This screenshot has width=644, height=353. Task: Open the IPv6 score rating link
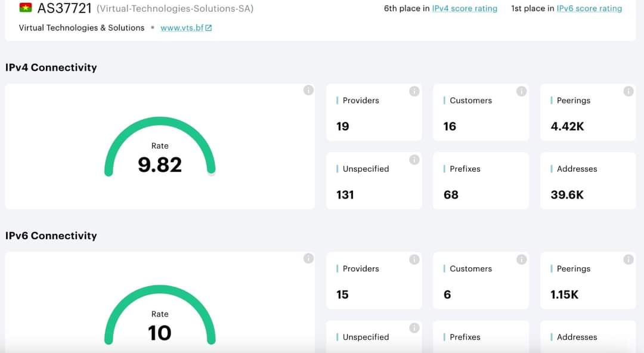[589, 8]
